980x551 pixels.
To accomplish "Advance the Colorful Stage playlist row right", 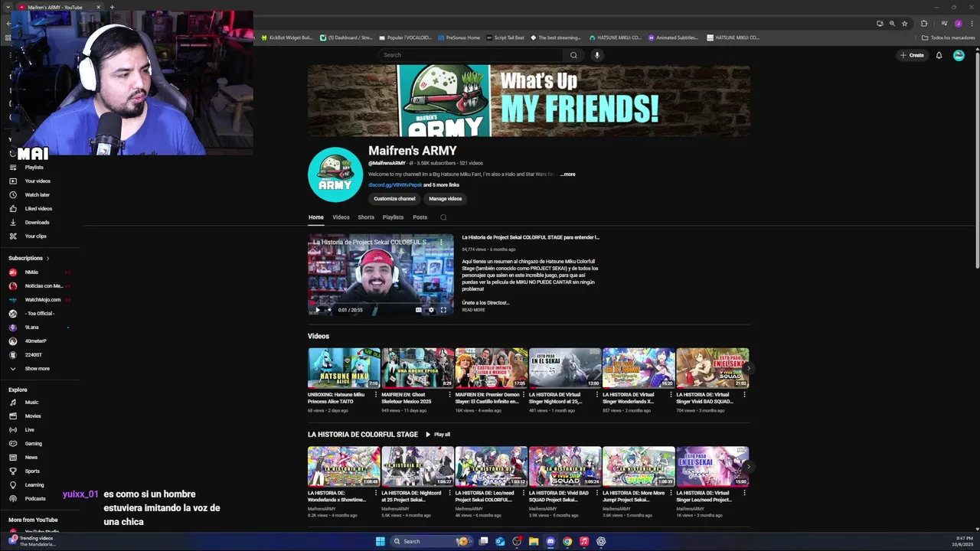I will (748, 466).
